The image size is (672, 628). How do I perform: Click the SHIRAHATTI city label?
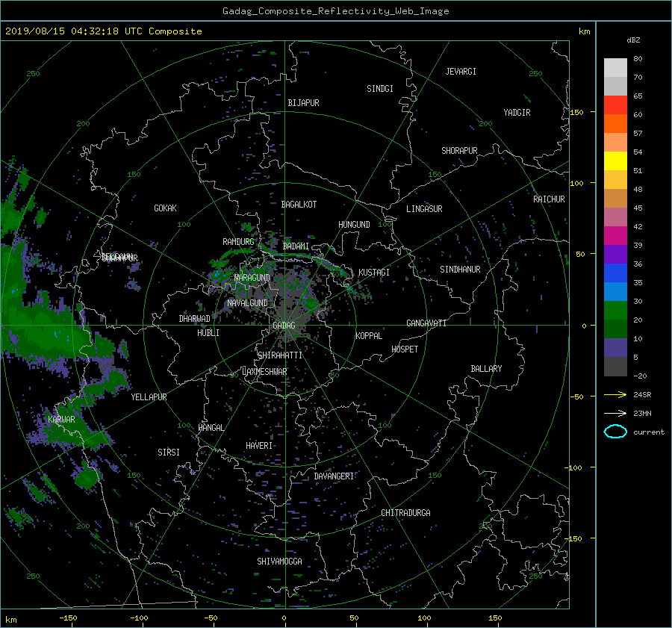pos(280,355)
